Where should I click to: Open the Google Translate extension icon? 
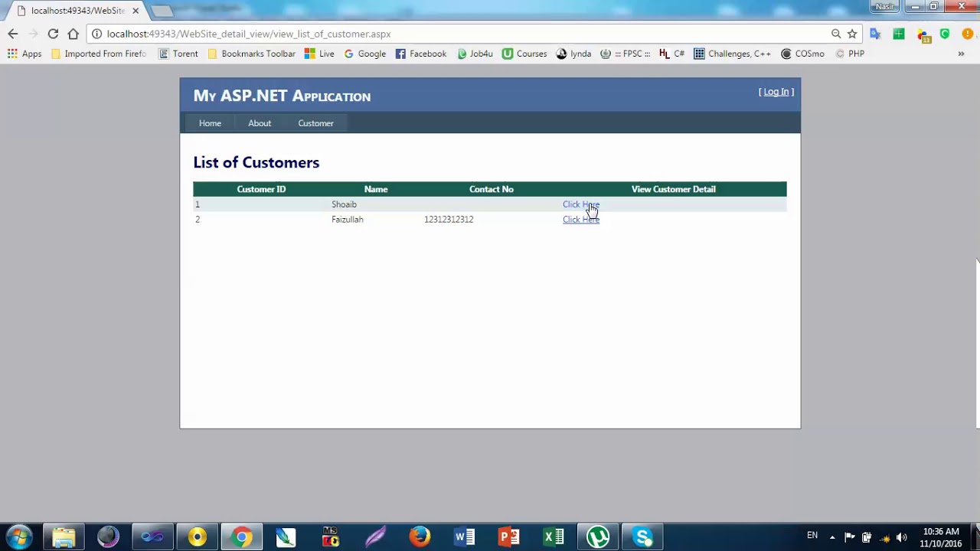pyautogui.click(x=876, y=34)
